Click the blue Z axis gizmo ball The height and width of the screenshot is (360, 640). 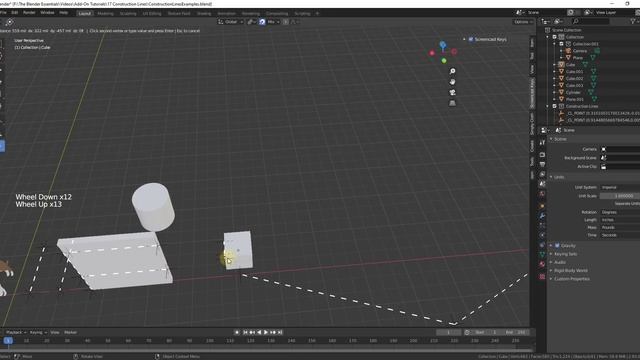point(443,44)
